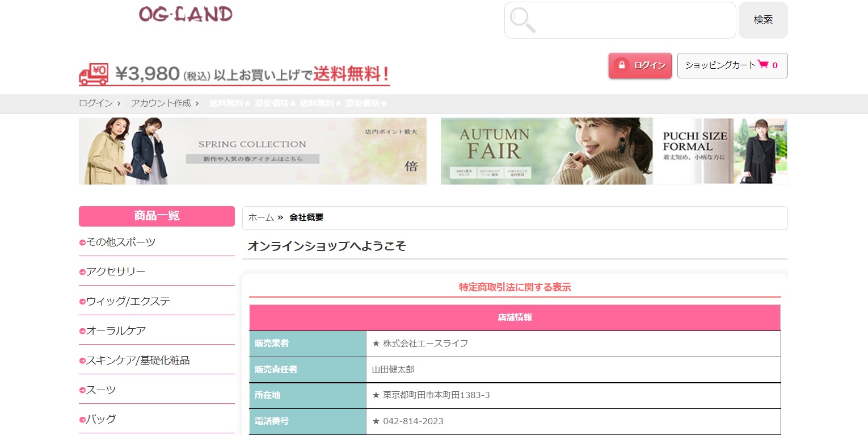
Task: Click arrow bullet beside バッグ category
Action: (82, 420)
